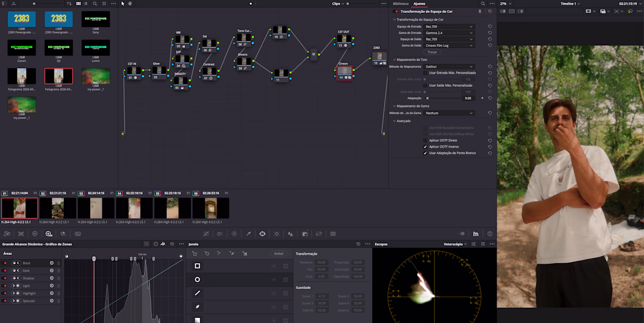Select the pan hand tool in node editor
This screenshot has width=644, height=323.
(129, 4)
